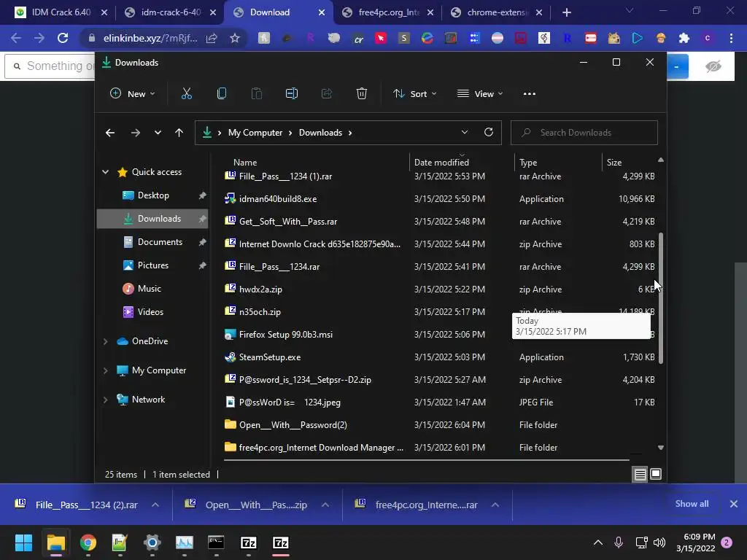Click the Search Downloads field
The image size is (747, 560).
pos(584,133)
